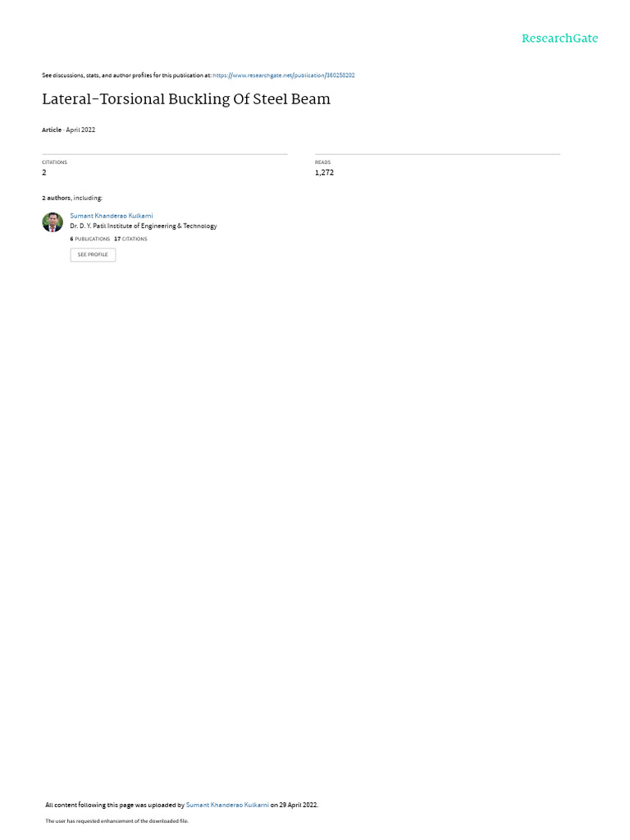Click the 1,272 reads count
This screenshot has height=840, width=630.
(324, 172)
